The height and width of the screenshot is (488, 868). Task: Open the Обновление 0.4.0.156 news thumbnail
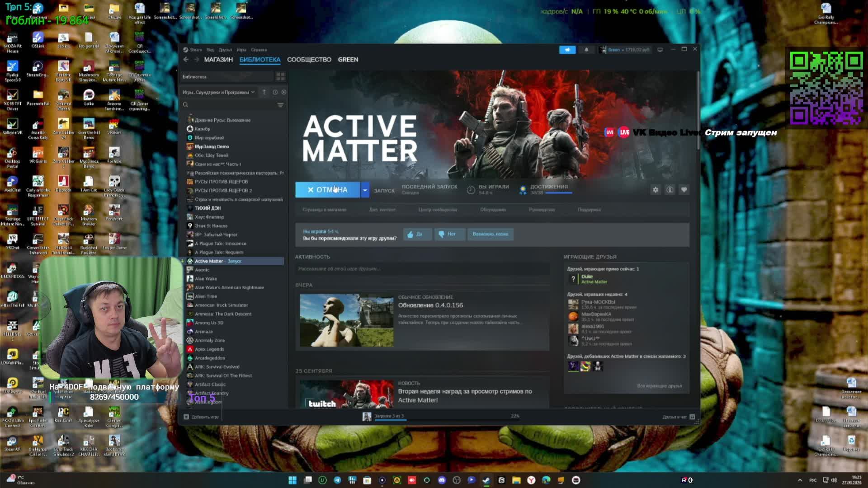[347, 320]
